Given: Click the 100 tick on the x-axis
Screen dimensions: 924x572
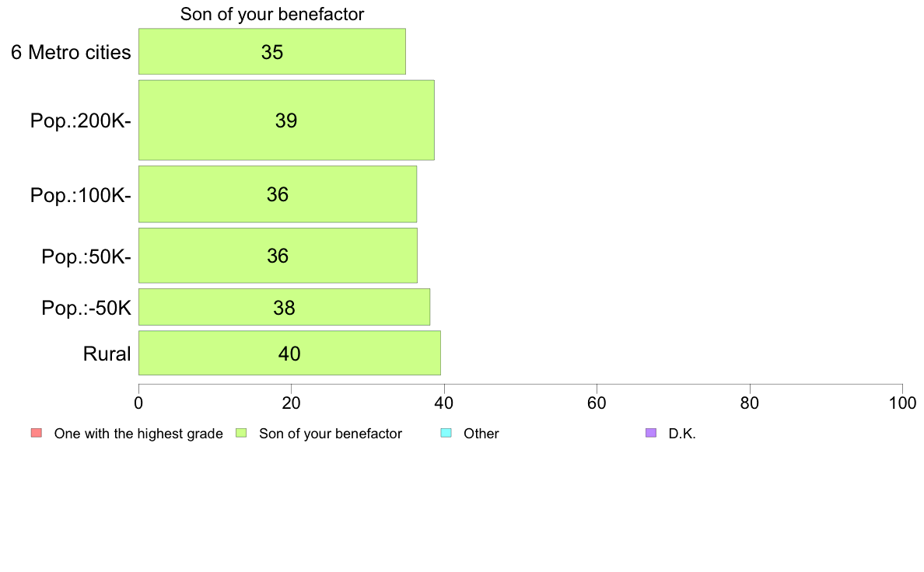Looking at the screenshot, I should coord(902,403).
